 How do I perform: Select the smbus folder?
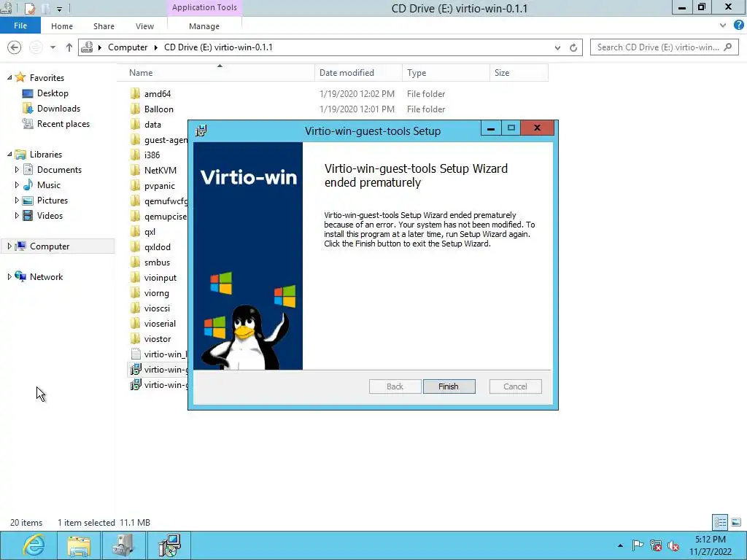pyautogui.click(x=157, y=262)
